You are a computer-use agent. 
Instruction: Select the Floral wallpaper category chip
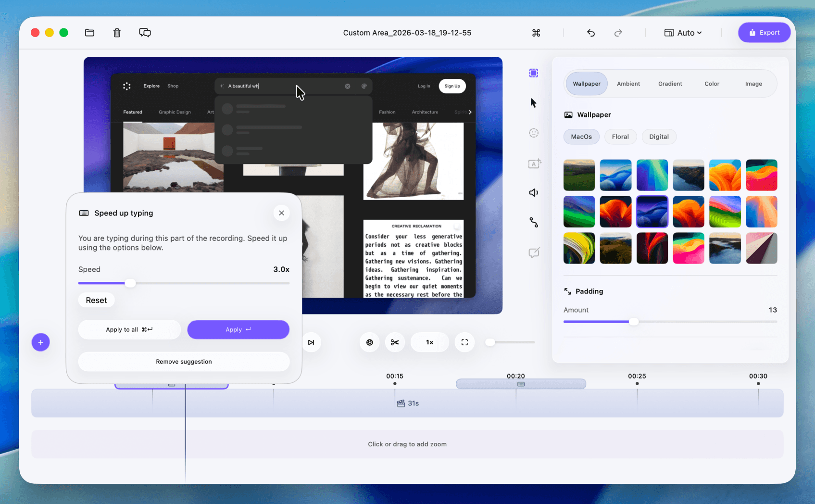coord(620,137)
